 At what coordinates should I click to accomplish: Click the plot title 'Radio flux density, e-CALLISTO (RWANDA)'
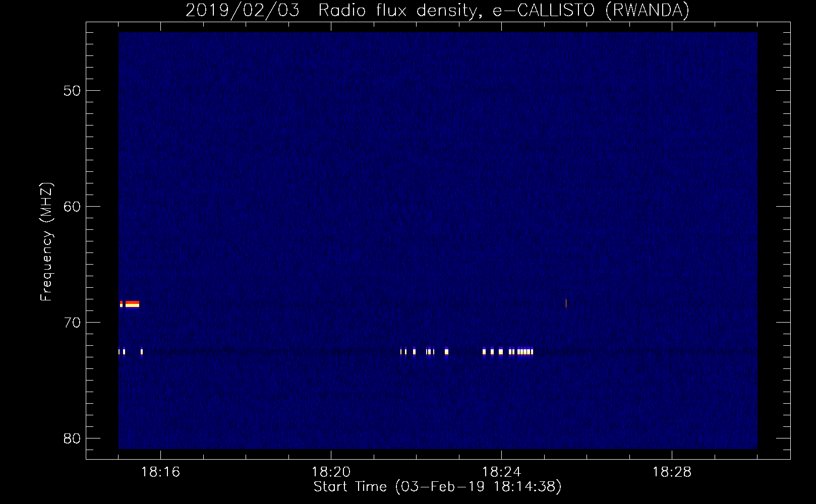(x=504, y=10)
